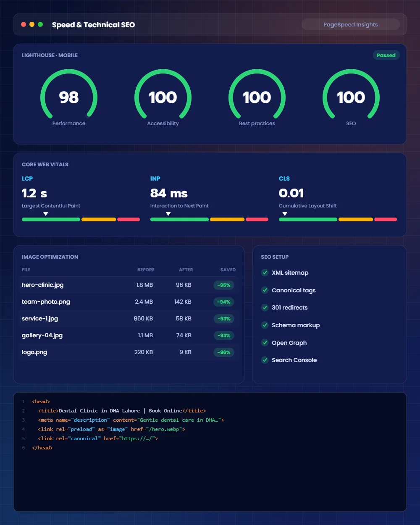The height and width of the screenshot is (525, 420).
Task: Click the LIGHTHOUSE · MOBILE heading
Action: (x=50, y=55)
